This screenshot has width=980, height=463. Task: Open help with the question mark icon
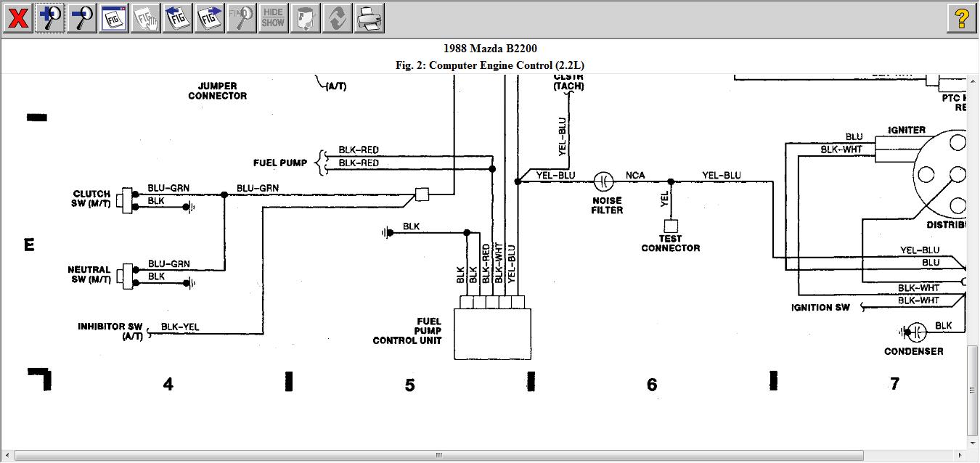962,18
